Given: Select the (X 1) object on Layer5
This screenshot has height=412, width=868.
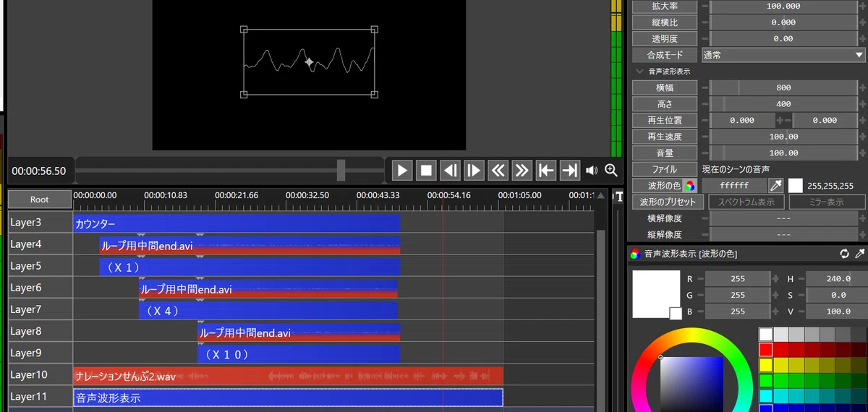Looking at the screenshot, I should pos(250,267).
